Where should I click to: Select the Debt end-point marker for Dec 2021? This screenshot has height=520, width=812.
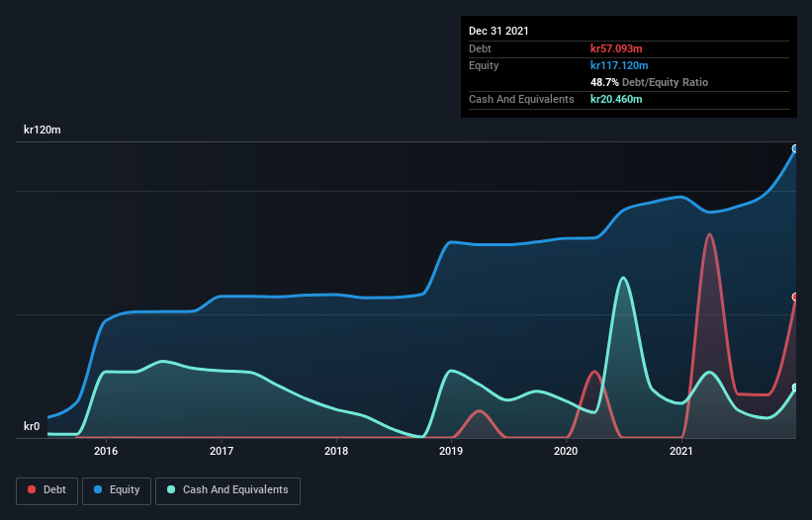(795, 297)
